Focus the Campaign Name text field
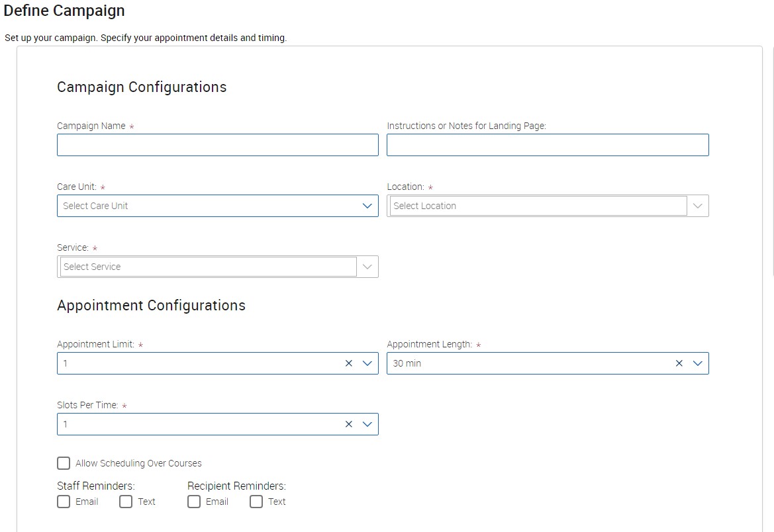The width and height of the screenshot is (774, 532). tap(217, 145)
